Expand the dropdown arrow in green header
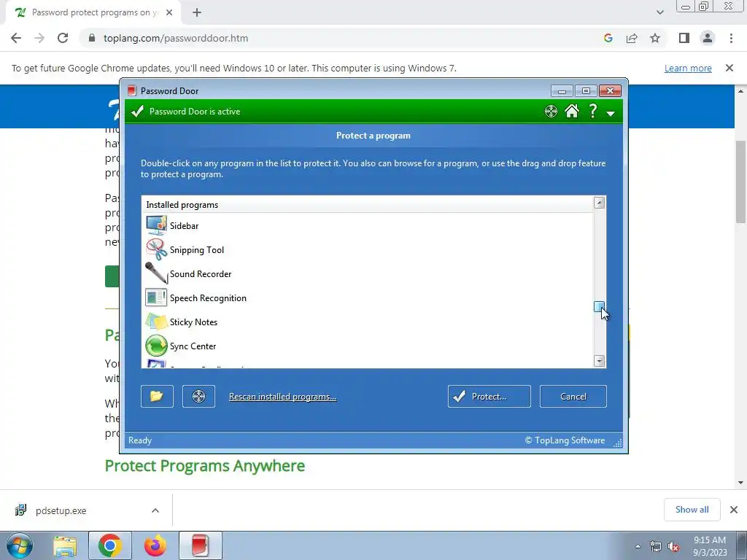 pyautogui.click(x=611, y=113)
